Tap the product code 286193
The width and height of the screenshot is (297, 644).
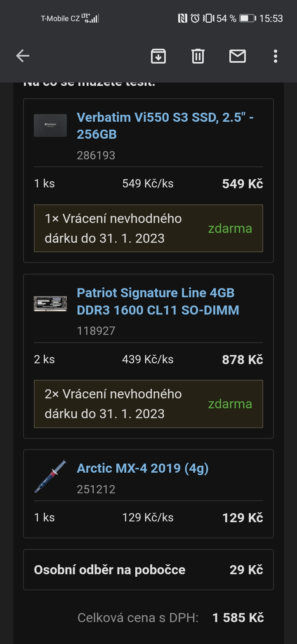tap(96, 156)
